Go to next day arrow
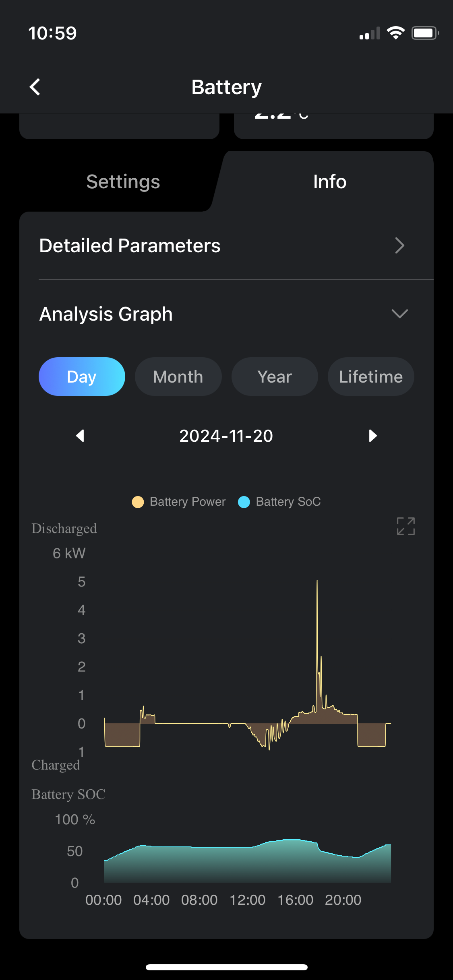This screenshot has width=453, height=980. tap(372, 436)
